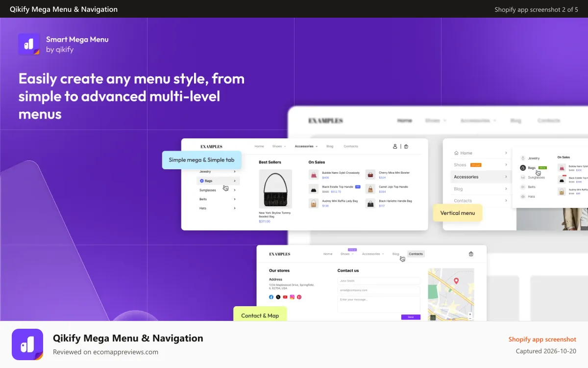
Task: Click the red map location pin
Action: [456, 281]
